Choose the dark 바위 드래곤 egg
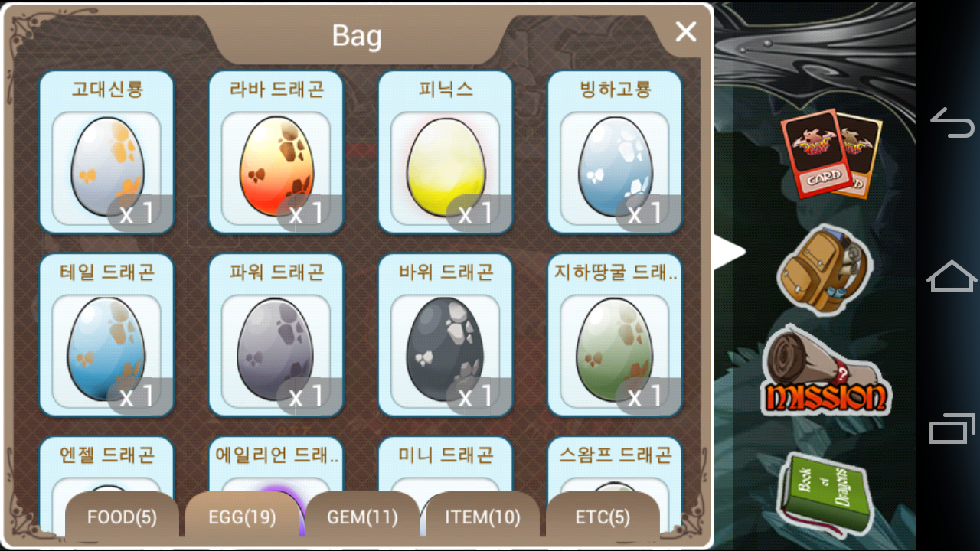The width and height of the screenshot is (980, 551). pyautogui.click(x=446, y=334)
